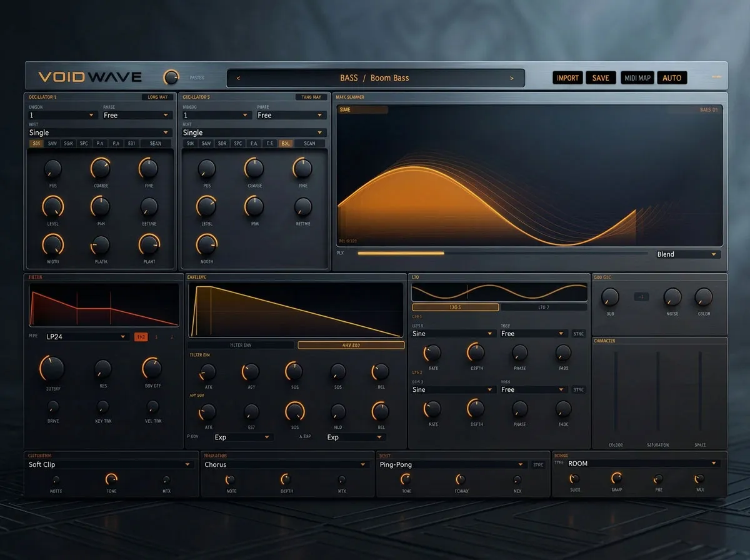Open the Blend dropdown under wavetable display
Screen dimensions: 750x560
click(688, 254)
